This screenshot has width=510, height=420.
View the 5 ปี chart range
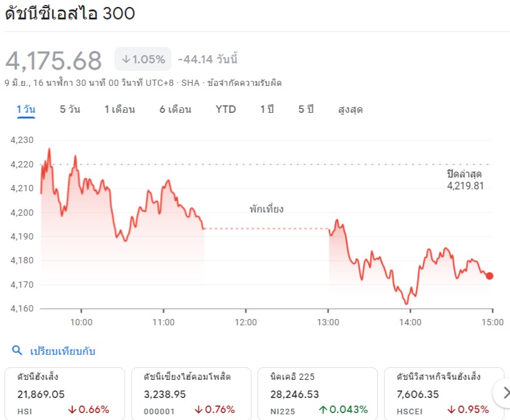pos(305,110)
